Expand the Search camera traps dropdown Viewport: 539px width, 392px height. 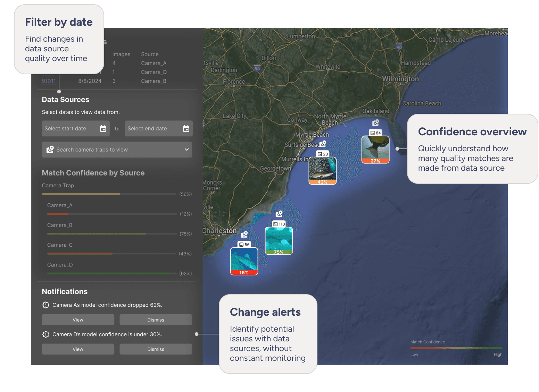point(186,150)
